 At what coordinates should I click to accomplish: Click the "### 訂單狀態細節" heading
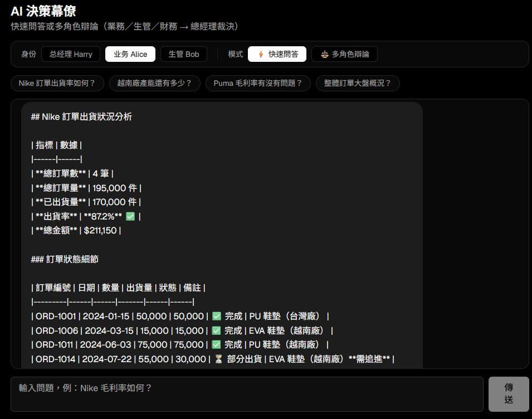click(x=65, y=259)
